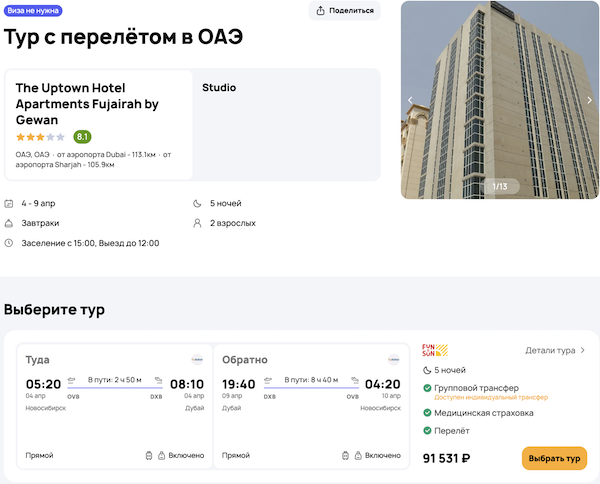Screen dimensions: 600x484
Task: Show the next hotel photo with right arrow
Action: (590, 100)
